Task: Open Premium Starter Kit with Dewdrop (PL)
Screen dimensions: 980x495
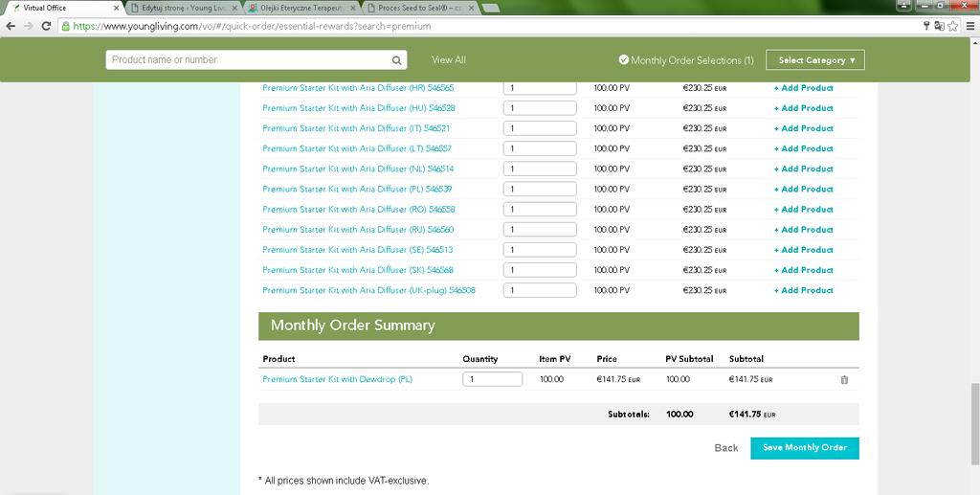Action: click(338, 379)
